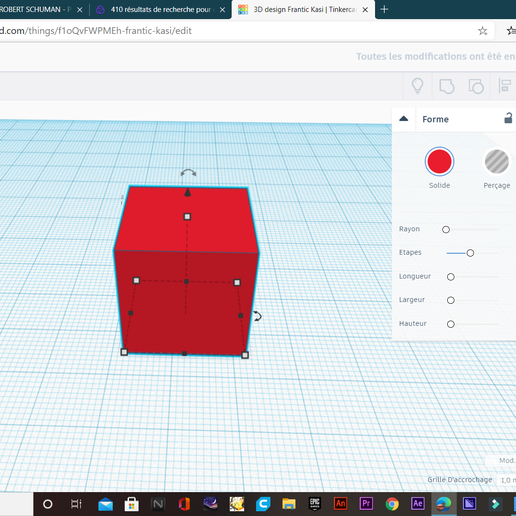Close the ROBERT SCHUMAN tab
This screenshot has height=516, width=516.
tap(80, 10)
